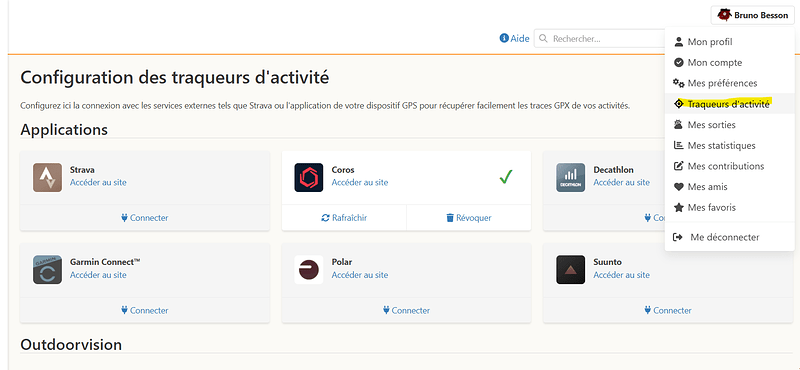Click Bruno Besson's avatar picture
The height and width of the screenshot is (370, 800).
pos(724,15)
